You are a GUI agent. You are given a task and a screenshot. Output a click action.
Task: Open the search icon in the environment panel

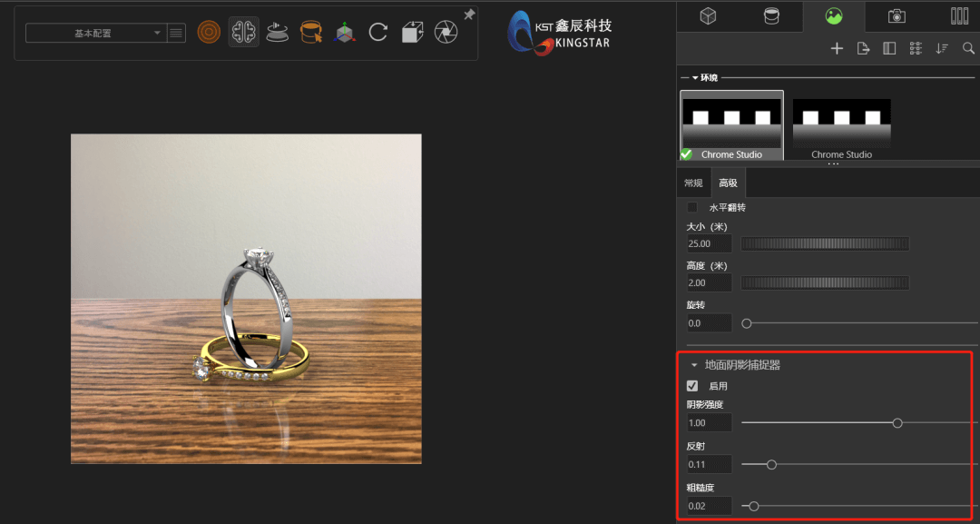(969, 48)
